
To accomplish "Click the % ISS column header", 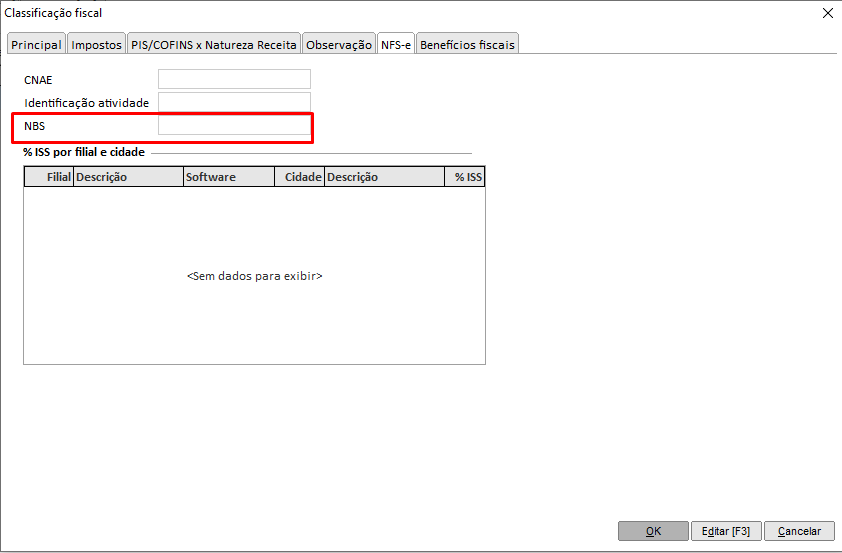I will coord(465,177).
